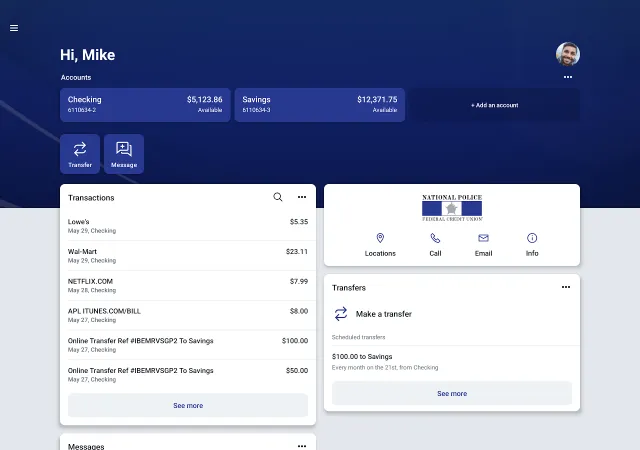This screenshot has height=450, width=640.
Task: Click Mike's profile avatar photo
Action: click(567, 54)
